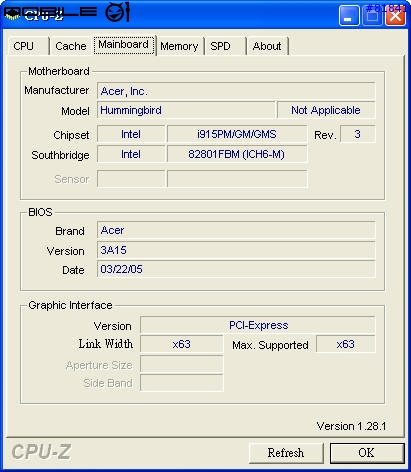Switch to the CPU tab
The image size is (411, 472).
(x=29, y=46)
